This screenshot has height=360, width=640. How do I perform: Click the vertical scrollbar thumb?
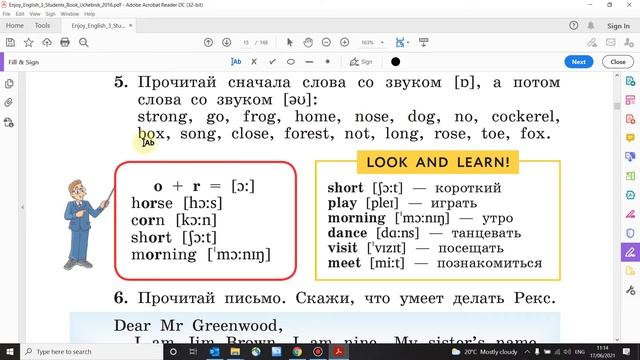tap(617, 106)
